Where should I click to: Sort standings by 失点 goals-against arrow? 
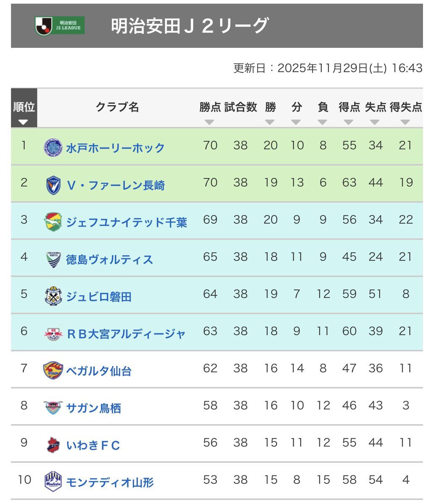pos(375,122)
